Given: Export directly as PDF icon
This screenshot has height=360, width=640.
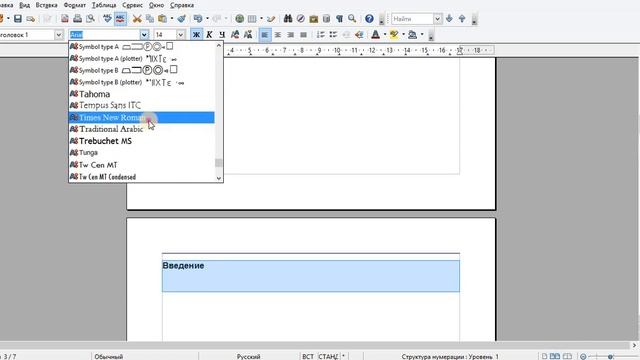Looking at the screenshot, I should click(64, 19).
